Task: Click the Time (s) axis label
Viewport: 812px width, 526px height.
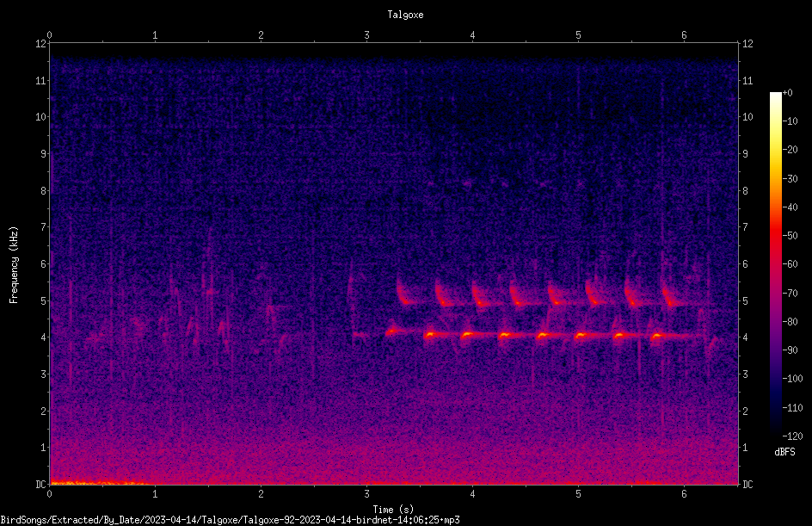Action: [x=393, y=510]
